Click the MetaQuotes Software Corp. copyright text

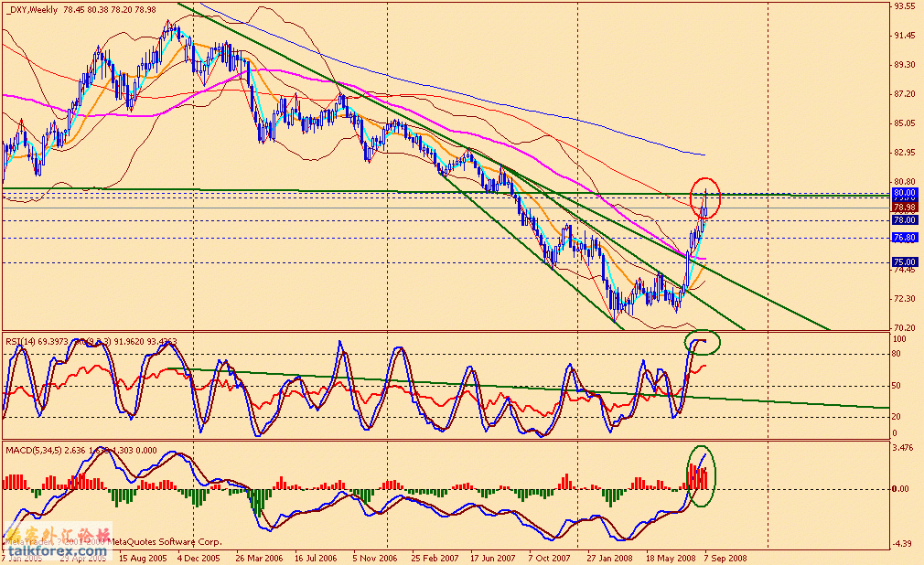point(167,541)
